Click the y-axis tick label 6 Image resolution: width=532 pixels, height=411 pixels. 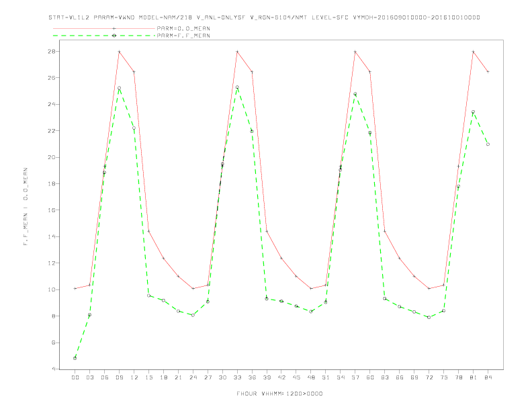coord(55,342)
